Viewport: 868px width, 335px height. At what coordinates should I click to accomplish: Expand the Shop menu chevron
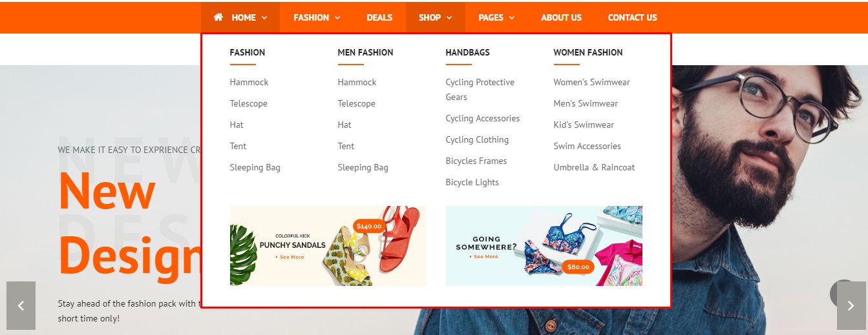coord(449,18)
